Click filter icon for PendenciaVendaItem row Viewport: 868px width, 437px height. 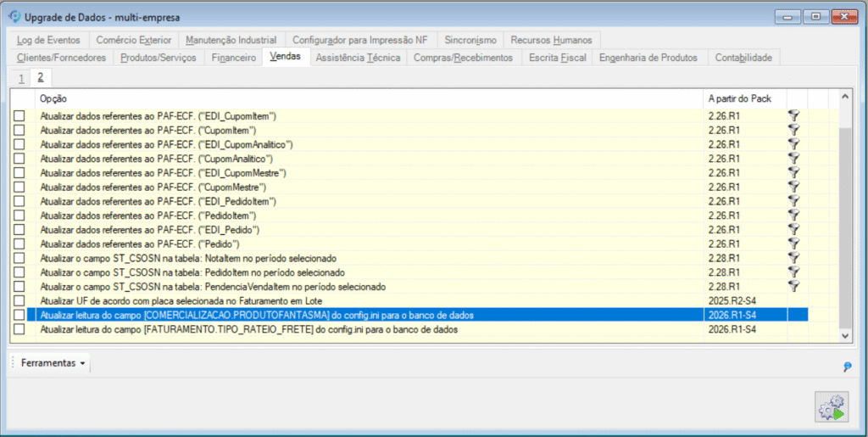(793, 287)
